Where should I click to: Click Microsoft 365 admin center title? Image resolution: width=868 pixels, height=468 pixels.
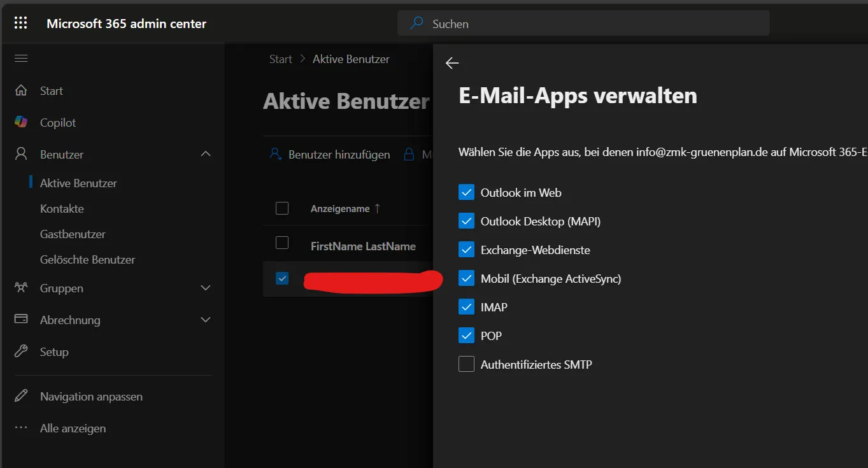coord(127,24)
